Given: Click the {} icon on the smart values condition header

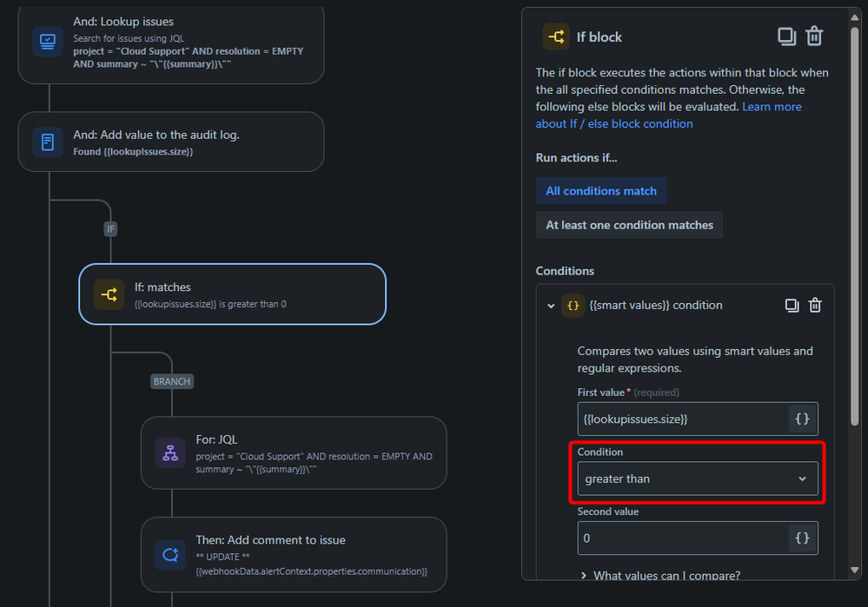Looking at the screenshot, I should coord(573,305).
